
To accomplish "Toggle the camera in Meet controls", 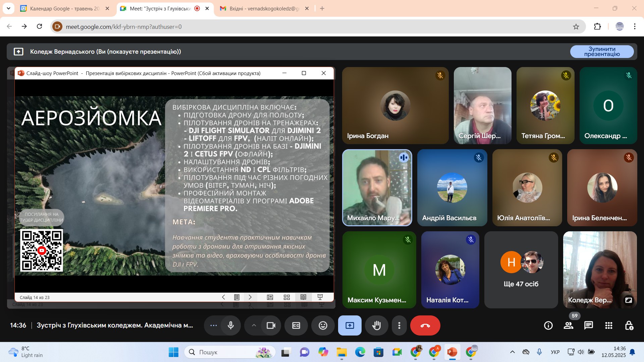I will coord(271,325).
